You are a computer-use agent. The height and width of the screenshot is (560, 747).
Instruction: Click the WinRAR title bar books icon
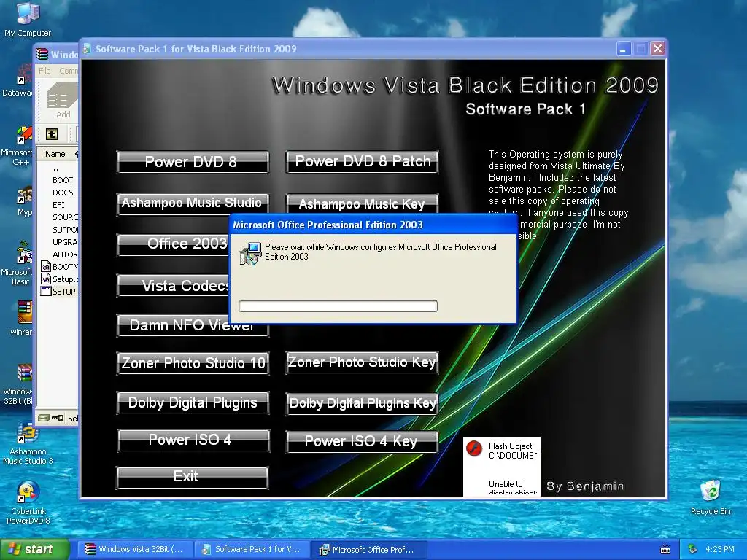tap(42, 54)
